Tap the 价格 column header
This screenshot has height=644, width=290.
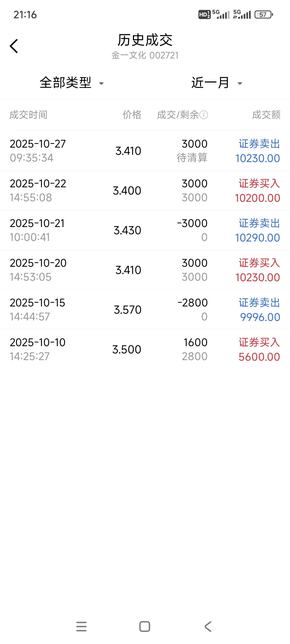[x=132, y=115]
